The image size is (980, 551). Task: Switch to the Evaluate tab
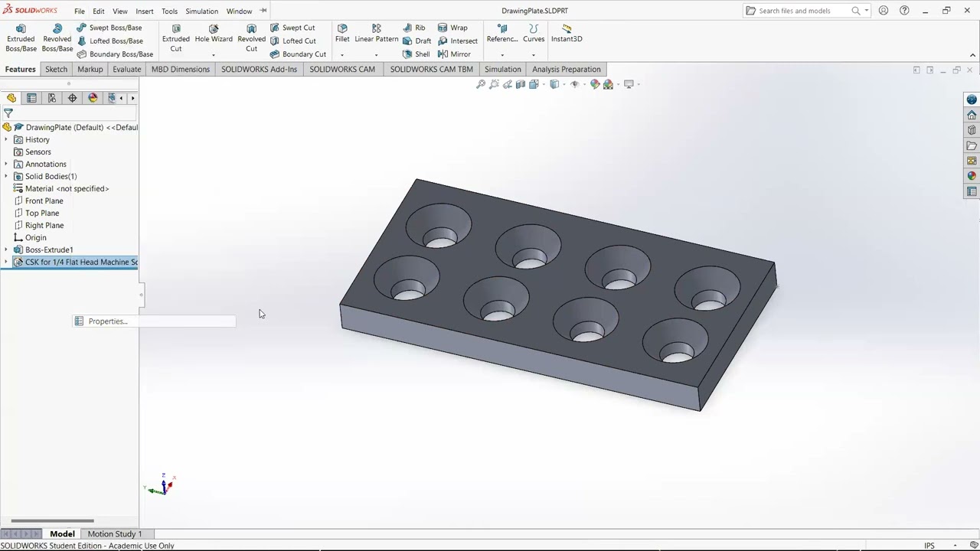126,69
